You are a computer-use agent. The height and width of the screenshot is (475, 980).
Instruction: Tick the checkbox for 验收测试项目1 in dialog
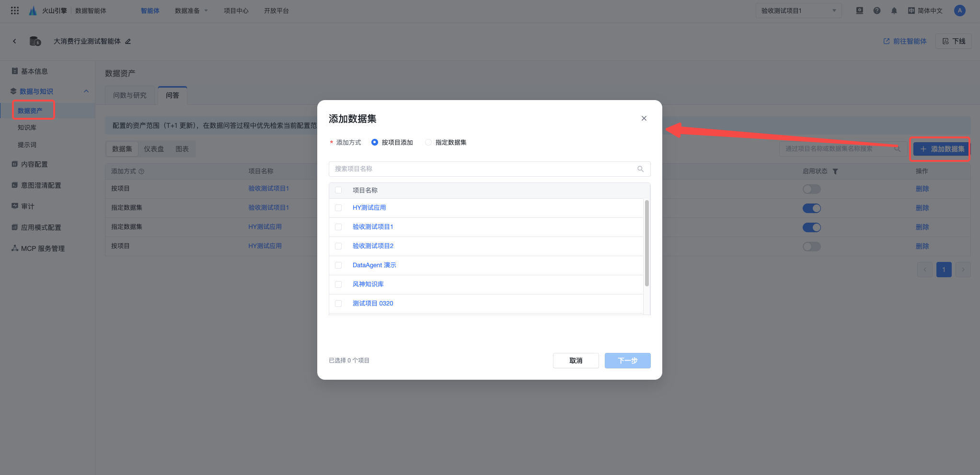(x=338, y=227)
